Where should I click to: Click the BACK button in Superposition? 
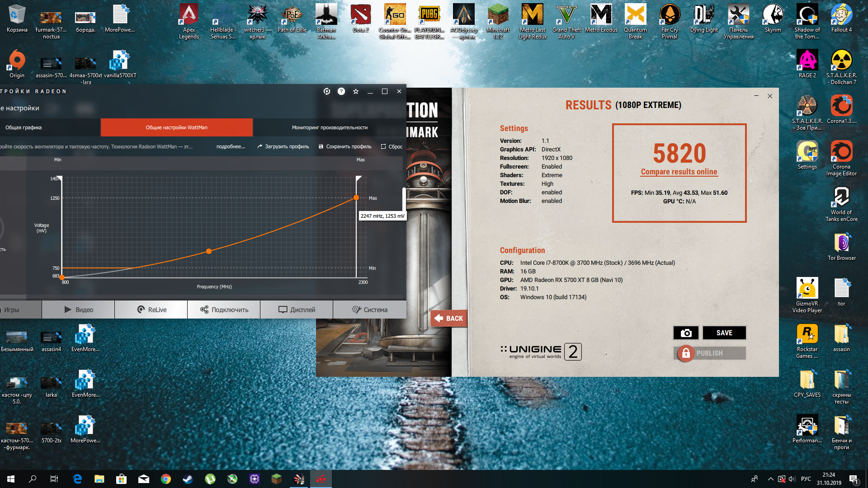pos(448,319)
